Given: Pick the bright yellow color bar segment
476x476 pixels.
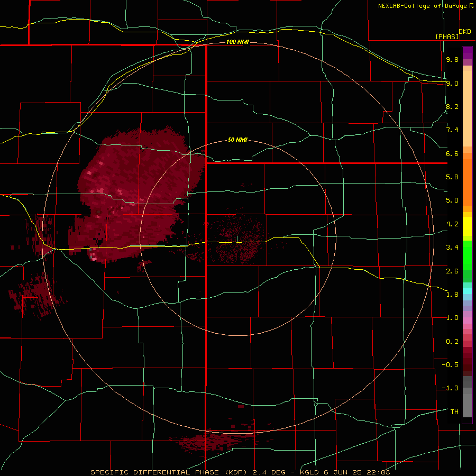Looking at the screenshot, I should tap(467, 226).
